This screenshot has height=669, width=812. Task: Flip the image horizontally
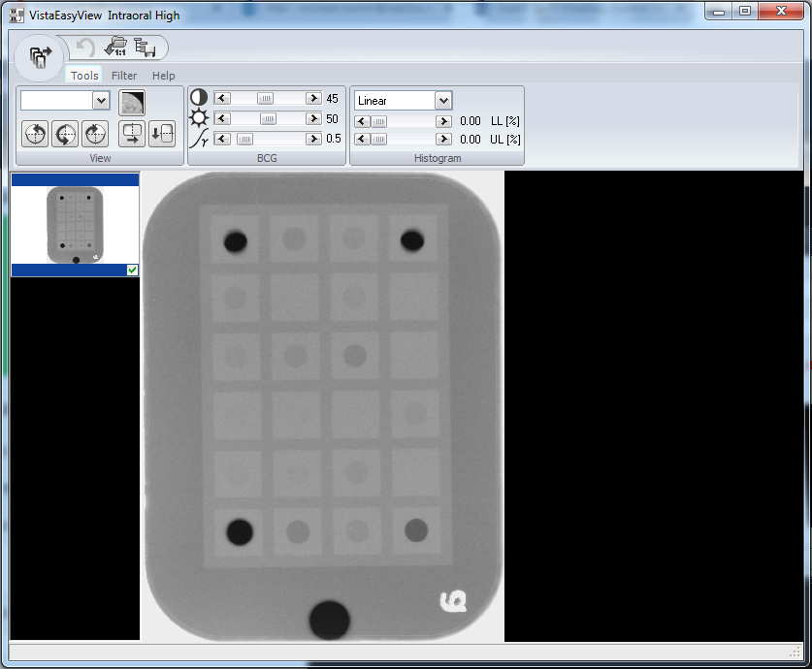coord(132,134)
